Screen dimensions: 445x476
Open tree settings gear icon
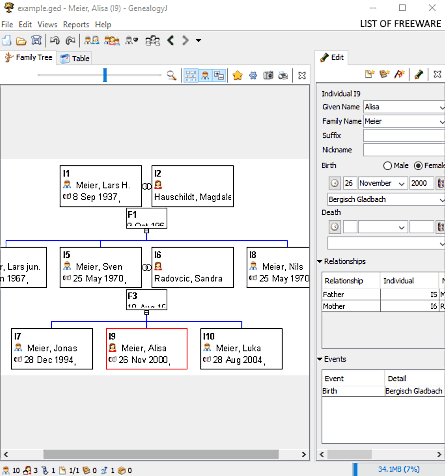coord(253,76)
